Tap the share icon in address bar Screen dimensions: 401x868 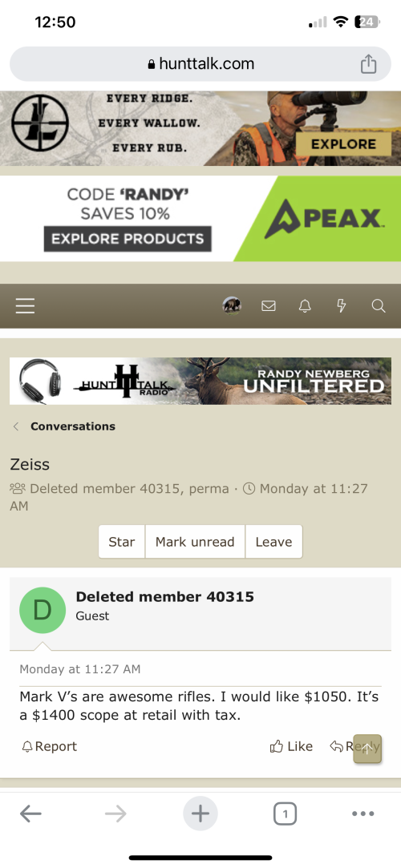(x=368, y=63)
